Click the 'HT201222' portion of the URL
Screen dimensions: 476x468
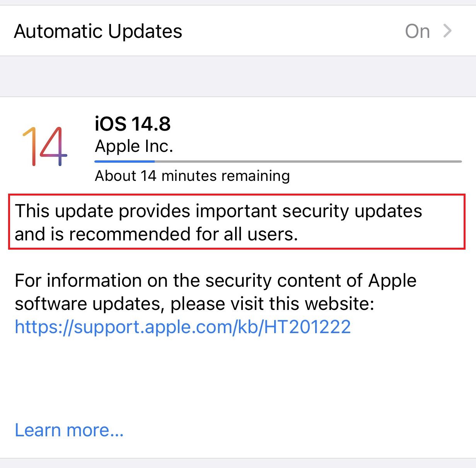[x=307, y=327]
